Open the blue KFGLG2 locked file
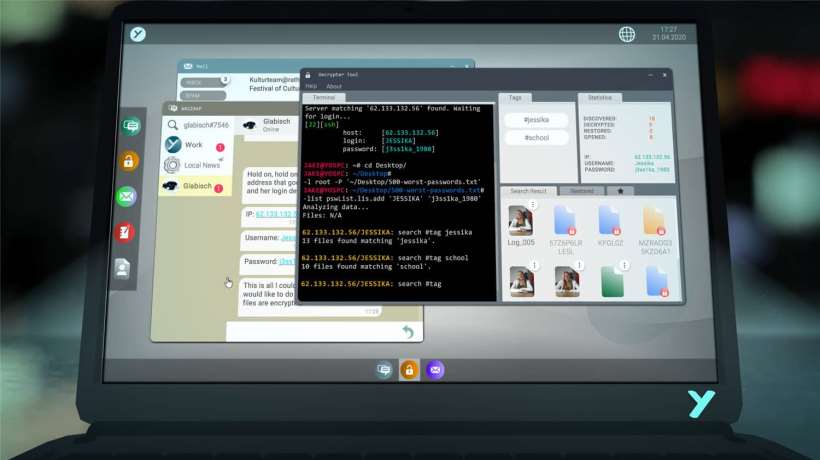Screen dimensions: 820x460 609,221
